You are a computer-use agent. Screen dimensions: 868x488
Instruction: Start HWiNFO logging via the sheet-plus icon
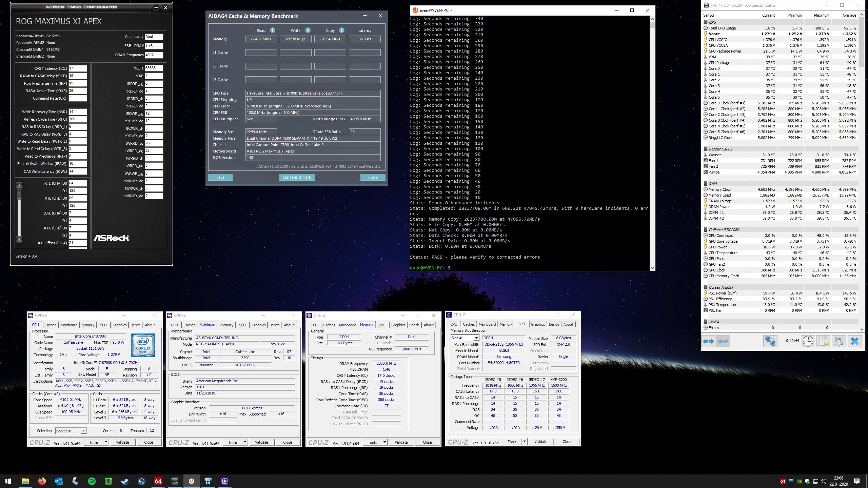point(824,341)
